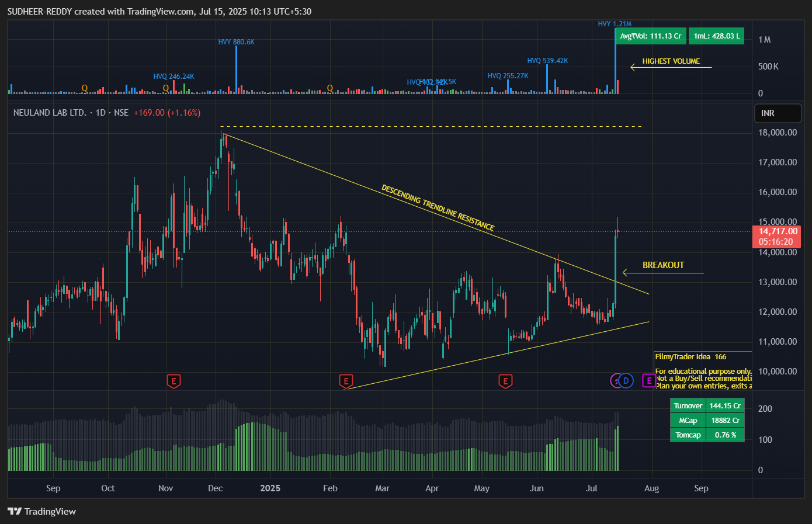Screen dimensions: 812x524
Task: Click the 500 K volume axis label
Action: pyautogui.click(x=768, y=67)
